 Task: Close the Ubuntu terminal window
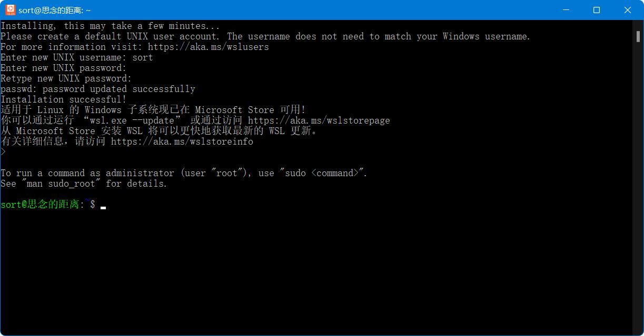tap(628, 10)
